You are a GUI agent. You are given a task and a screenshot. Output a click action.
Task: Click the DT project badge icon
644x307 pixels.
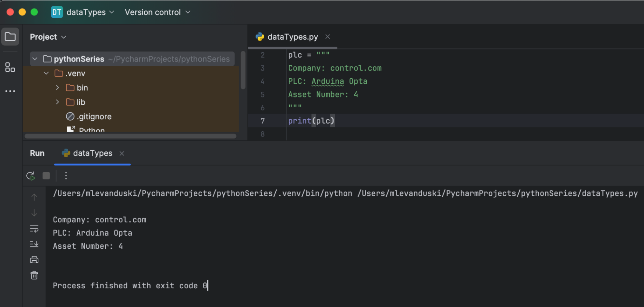tap(57, 12)
